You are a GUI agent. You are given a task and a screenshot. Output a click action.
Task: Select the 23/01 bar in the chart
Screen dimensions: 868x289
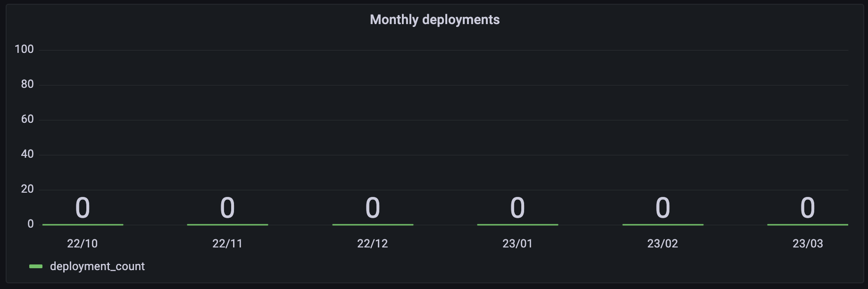[x=517, y=225]
